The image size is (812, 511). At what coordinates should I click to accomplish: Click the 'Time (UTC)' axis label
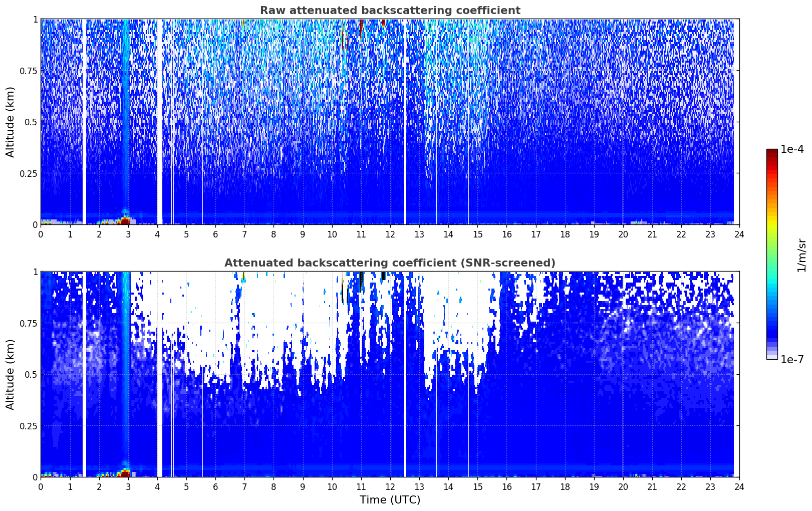tap(390, 500)
